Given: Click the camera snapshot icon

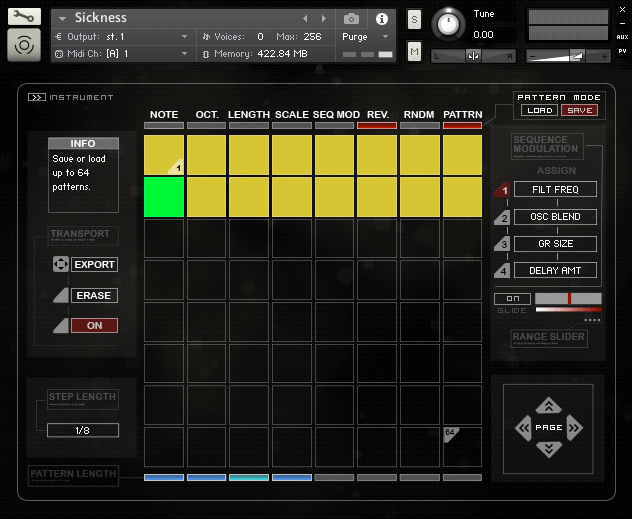Looking at the screenshot, I should tap(351, 18).
